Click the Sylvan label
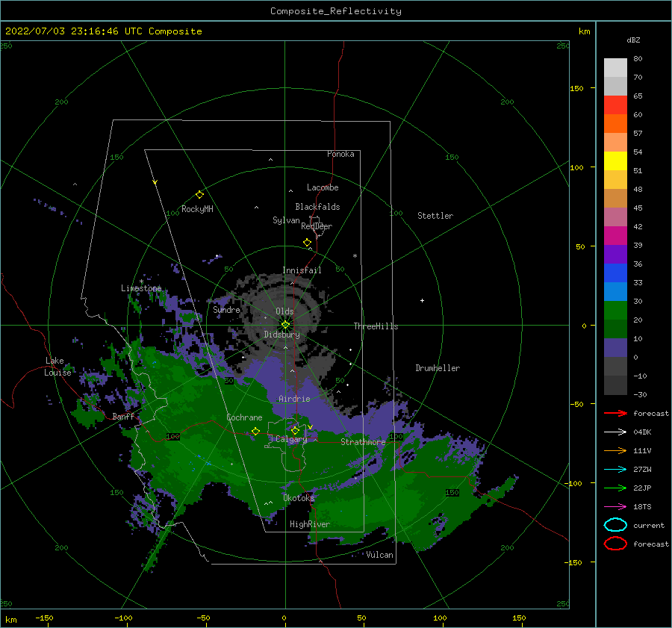The image size is (672, 628). (286, 220)
